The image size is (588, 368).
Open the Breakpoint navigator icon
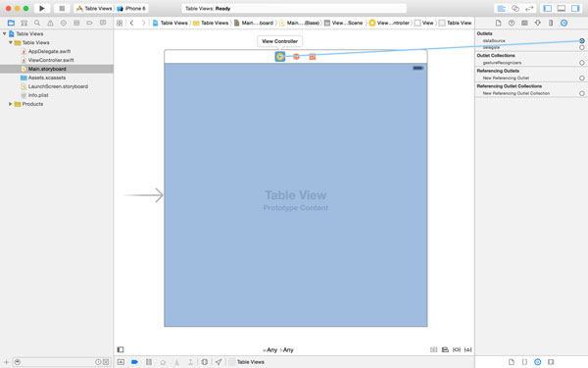(x=89, y=23)
